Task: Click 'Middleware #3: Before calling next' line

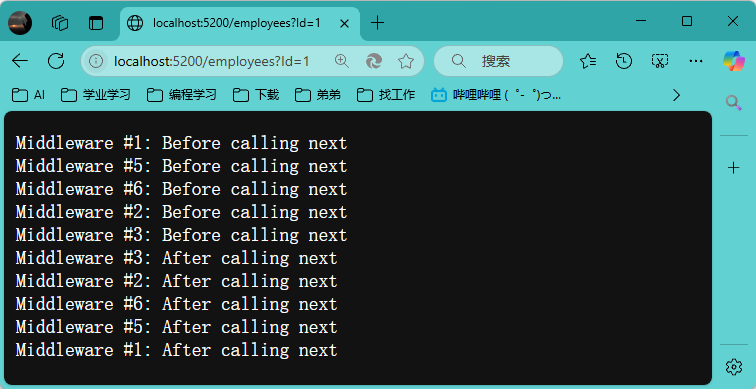Action: [x=181, y=235]
